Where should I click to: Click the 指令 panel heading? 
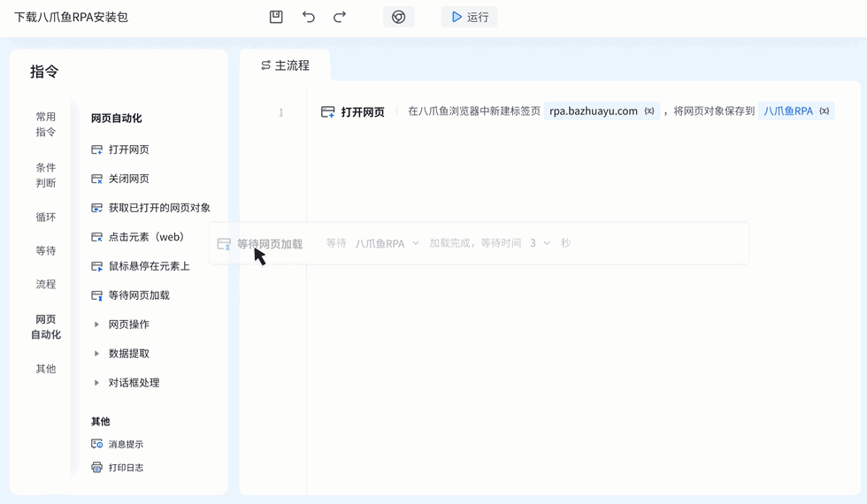[44, 72]
